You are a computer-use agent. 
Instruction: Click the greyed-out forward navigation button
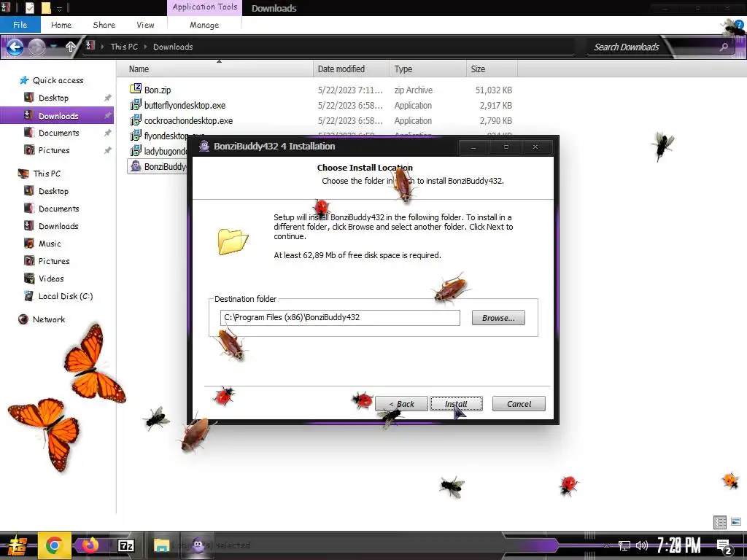[x=36, y=47]
